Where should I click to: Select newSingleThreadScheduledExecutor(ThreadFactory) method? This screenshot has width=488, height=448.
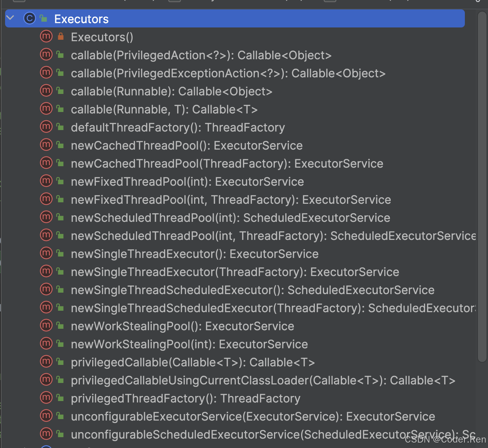273,308
